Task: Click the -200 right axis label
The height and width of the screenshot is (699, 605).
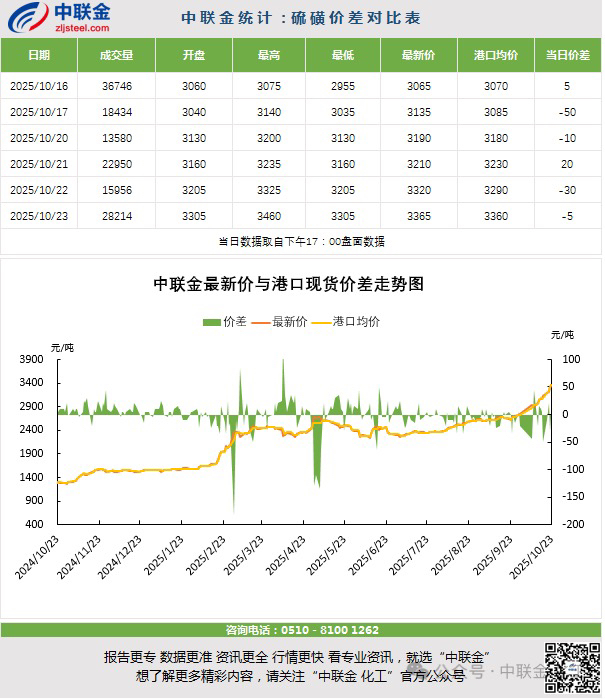Action: (x=573, y=524)
